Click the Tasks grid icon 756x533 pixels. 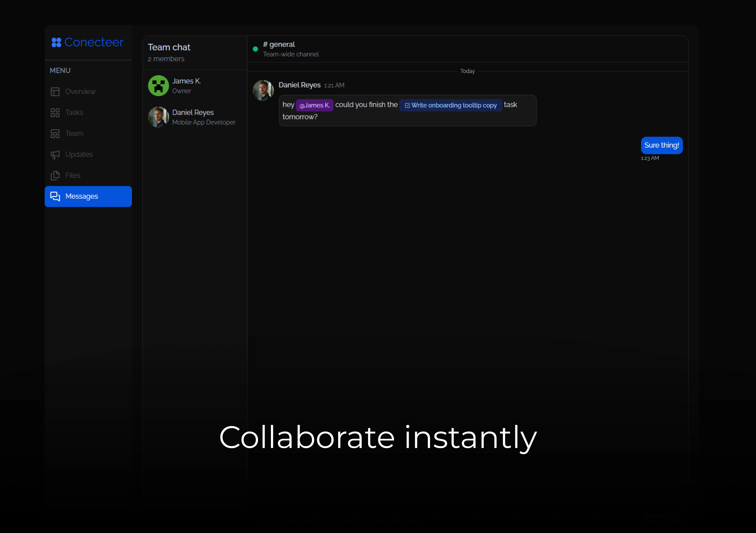tap(55, 113)
